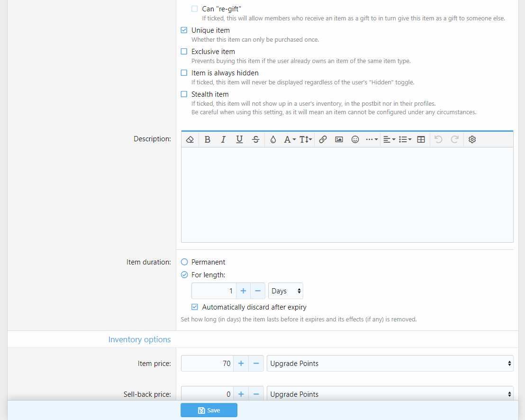Untick Automatically discard after expiry

(x=195, y=307)
